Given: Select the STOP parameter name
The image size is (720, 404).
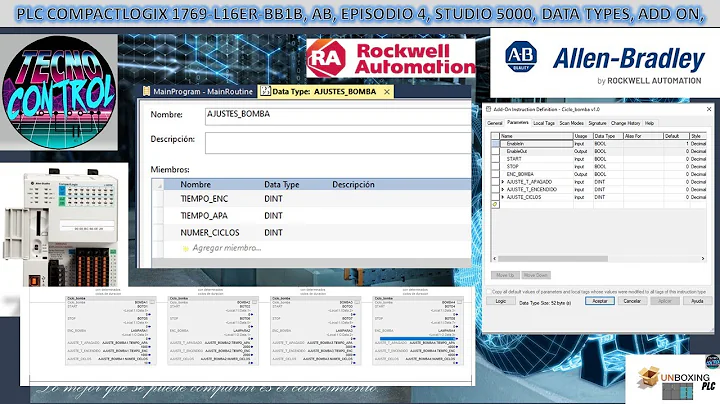Looking at the screenshot, I should coord(512,167).
